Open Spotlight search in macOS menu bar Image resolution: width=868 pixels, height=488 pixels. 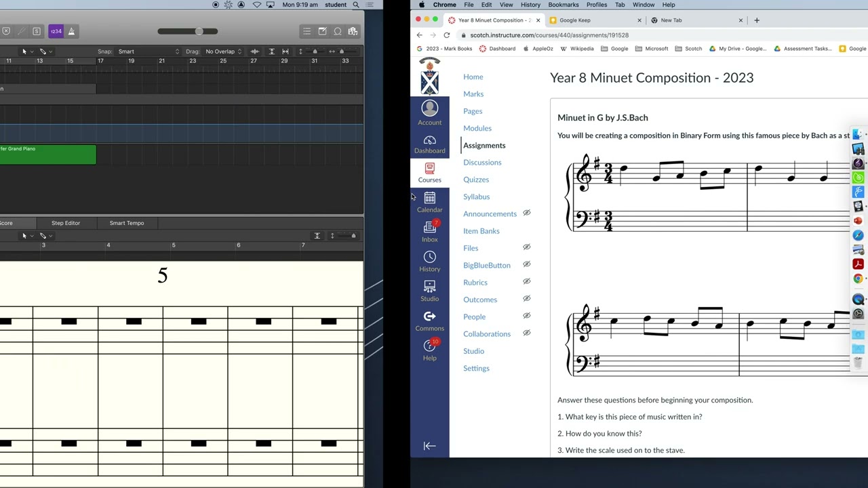tap(356, 5)
